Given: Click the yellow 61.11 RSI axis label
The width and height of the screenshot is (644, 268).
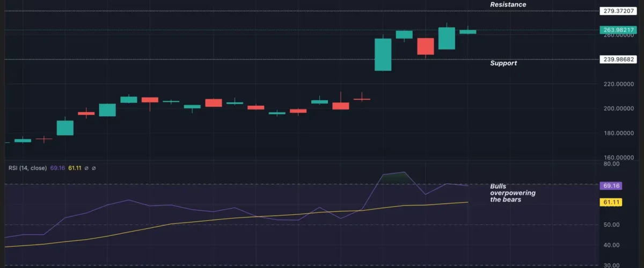Looking at the screenshot, I should (612, 202).
